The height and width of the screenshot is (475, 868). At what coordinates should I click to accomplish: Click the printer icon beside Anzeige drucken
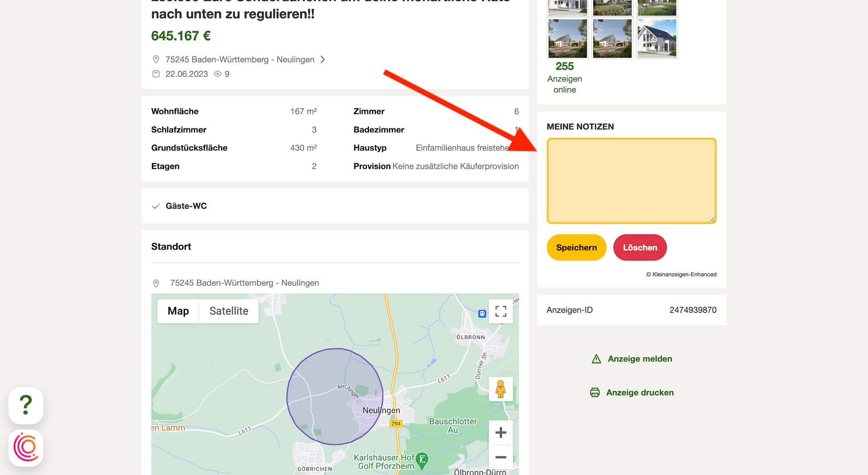click(594, 392)
